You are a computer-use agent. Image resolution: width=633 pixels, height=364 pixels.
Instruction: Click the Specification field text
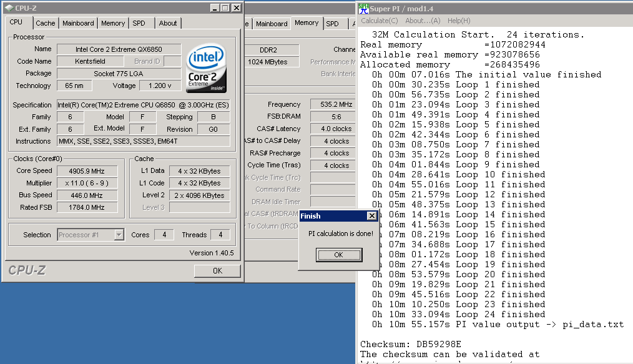pyautogui.click(x=144, y=105)
